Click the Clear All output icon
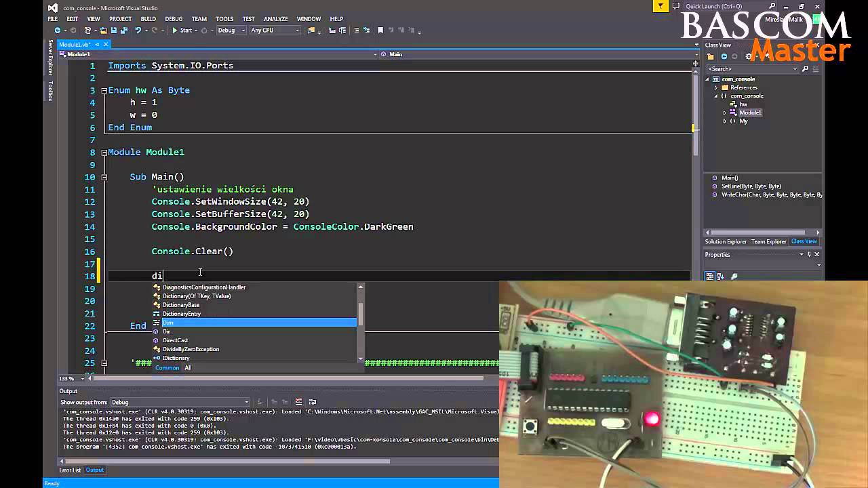Viewport: 868px width, 488px height. click(x=298, y=402)
